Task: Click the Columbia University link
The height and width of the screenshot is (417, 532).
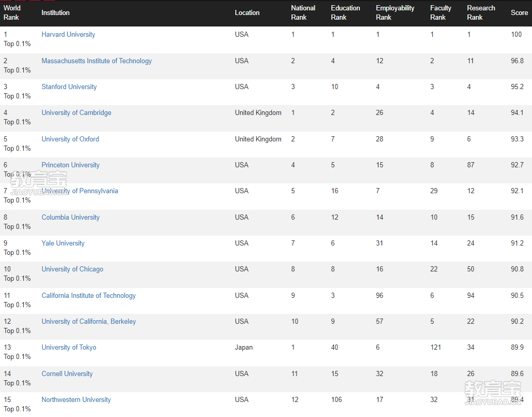Action: click(x=71, y=218)
